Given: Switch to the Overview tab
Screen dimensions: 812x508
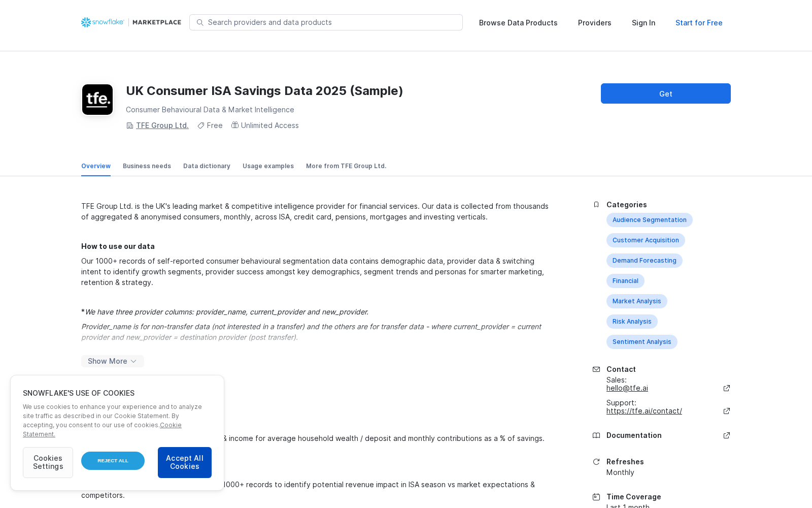Looking at the screenshot, I should tap(96, 166).
